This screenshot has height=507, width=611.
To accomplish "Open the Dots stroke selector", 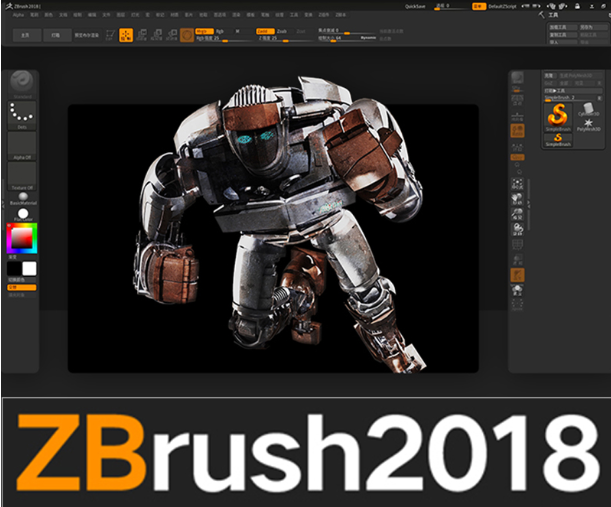I will click(x=22, y=115).
